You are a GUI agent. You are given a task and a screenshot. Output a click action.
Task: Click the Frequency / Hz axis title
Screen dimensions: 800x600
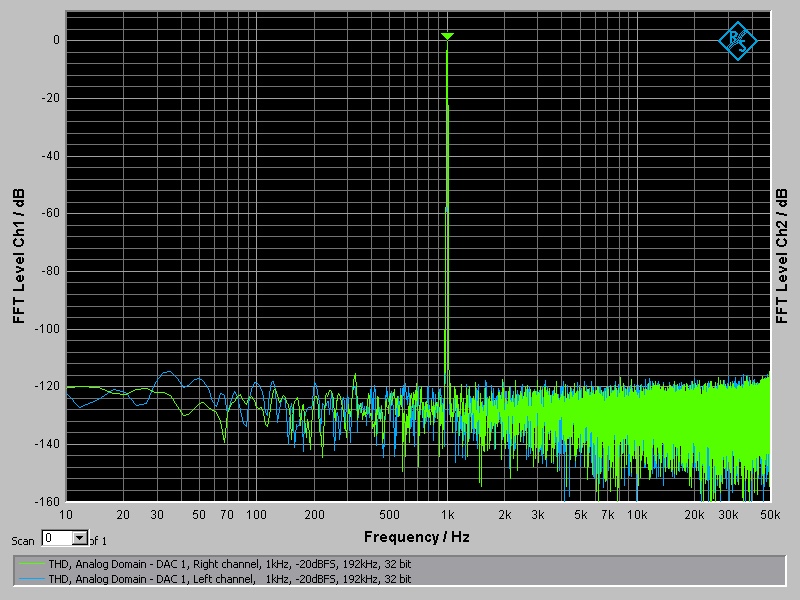point(416,537)
